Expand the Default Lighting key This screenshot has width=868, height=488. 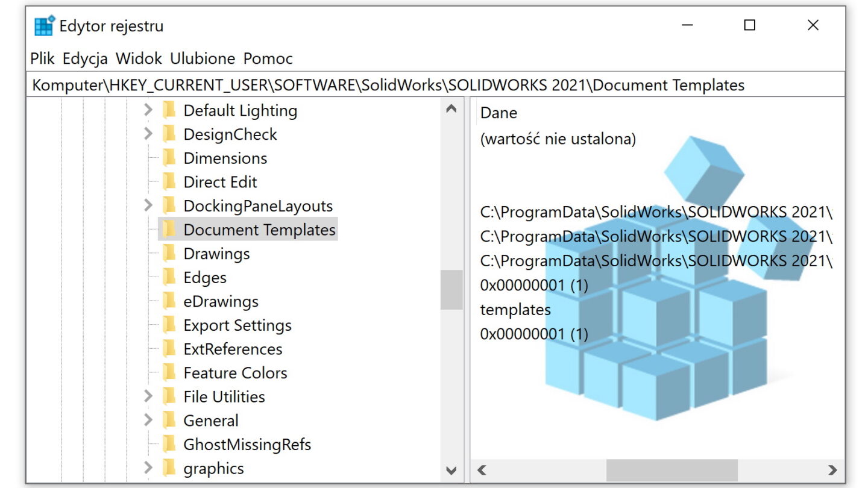coord(148,110)
